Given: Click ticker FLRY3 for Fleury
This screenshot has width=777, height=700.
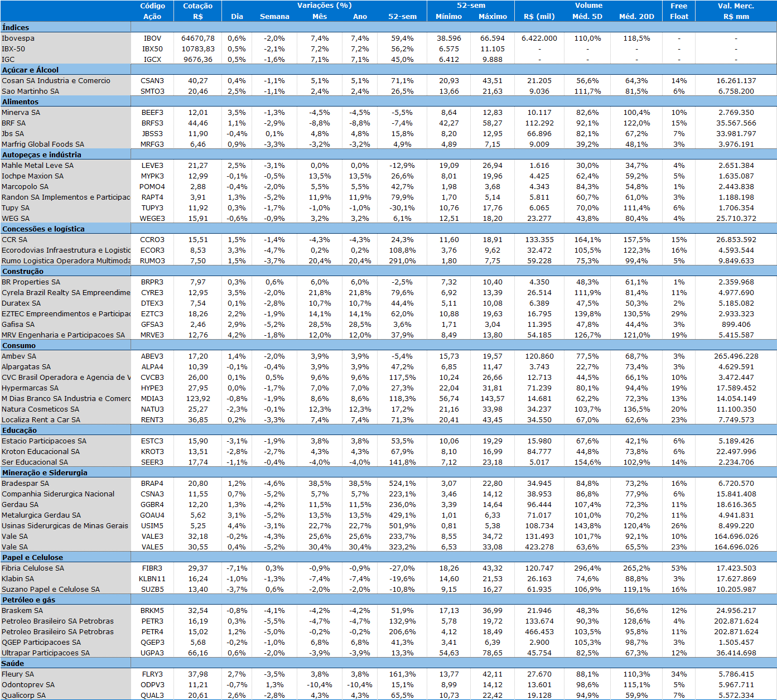Looking at the screenshot, I should click(152, 674).
